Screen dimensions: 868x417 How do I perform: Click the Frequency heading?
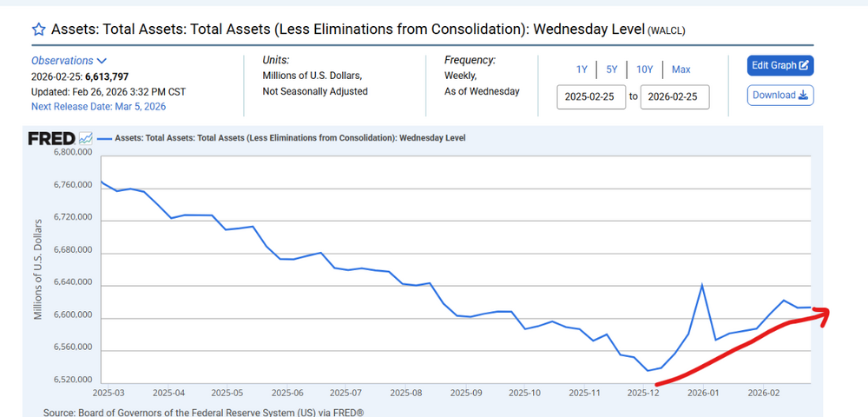tap(470, 60)
